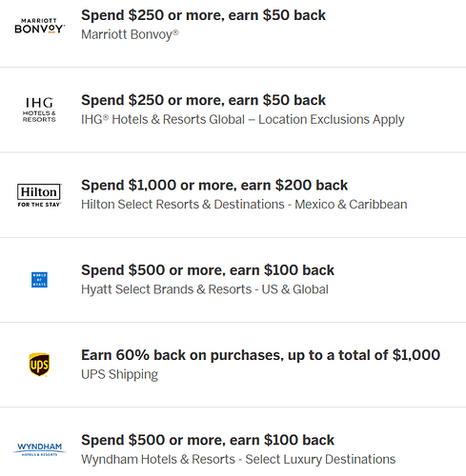Click the Wyndham Hotels & Resorts logo
Viewport: 466px width, 476px height.
(x=40, y=449)
